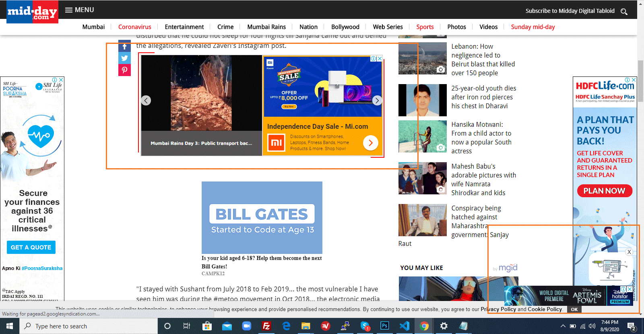This screenshot has width=644, height=334.
Task: Close the SBI Life ad
Action: click(61, 80)
